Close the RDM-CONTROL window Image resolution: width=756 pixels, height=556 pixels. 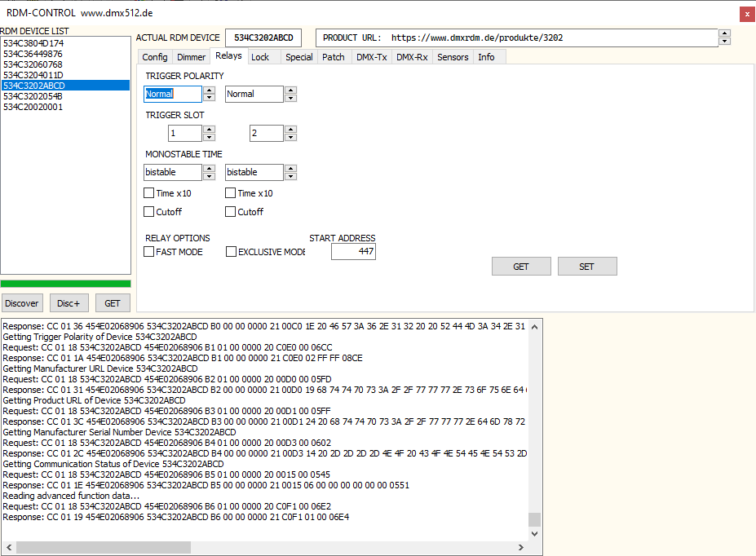coord(745,14)
